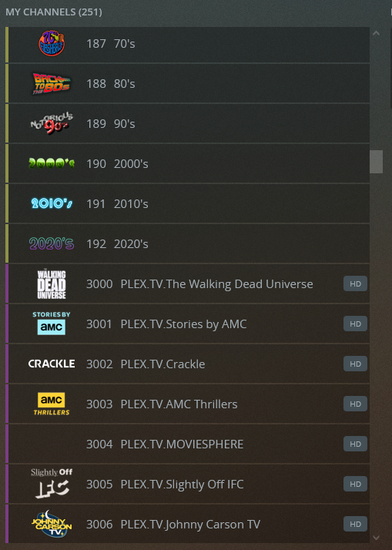Click the scrollbar down arrow
This screenshot has height=550, width=392.
pyautogui.click(x=377, y=538)
